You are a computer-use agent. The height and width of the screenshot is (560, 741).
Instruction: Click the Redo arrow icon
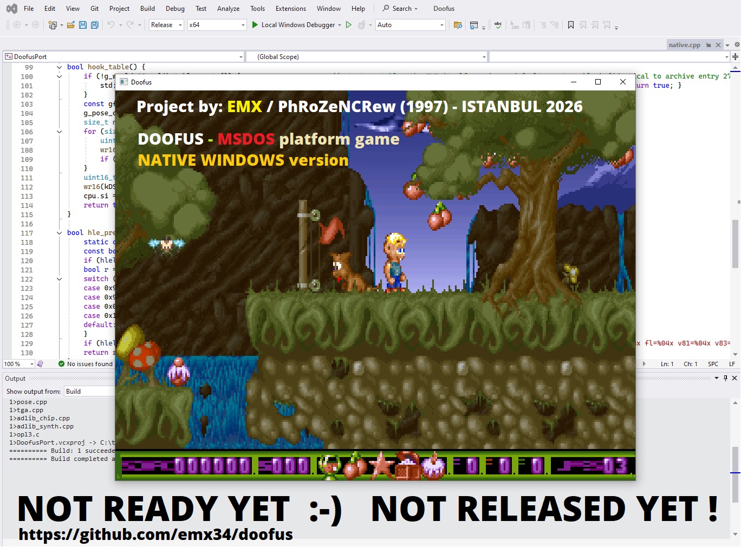click(130, 25)
